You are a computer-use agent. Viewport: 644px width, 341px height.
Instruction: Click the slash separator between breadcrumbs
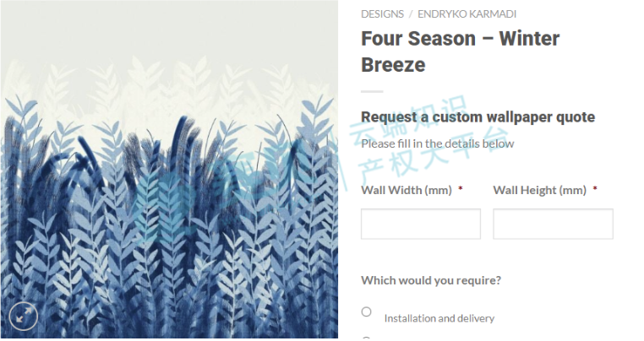[x=411, y=14]
